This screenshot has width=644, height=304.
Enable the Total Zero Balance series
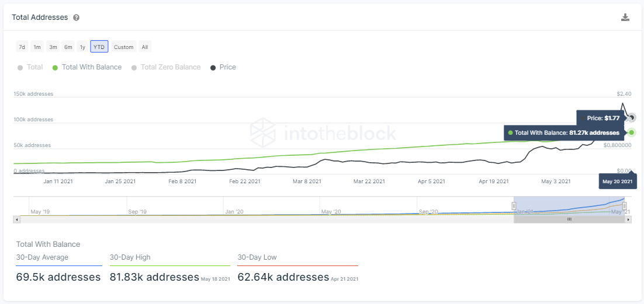tap(166, 67)
